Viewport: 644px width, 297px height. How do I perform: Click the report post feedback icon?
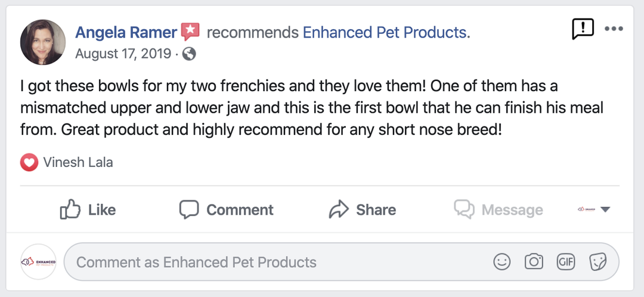click(581, 29)
